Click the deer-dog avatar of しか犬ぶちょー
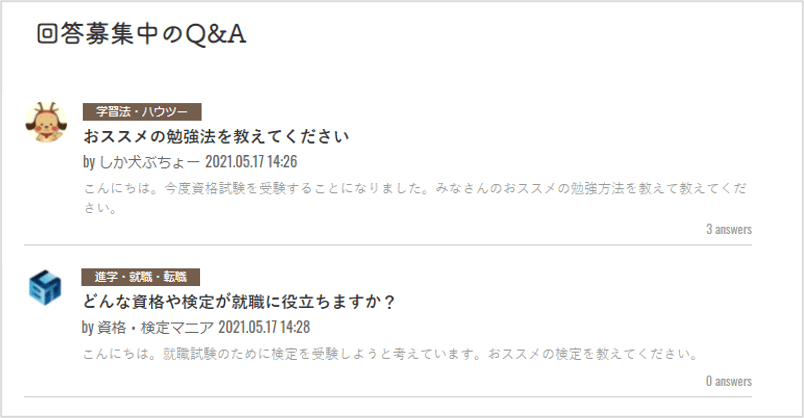Image resolution: width=804 pixels, height=418 pixels. point(44,121)
